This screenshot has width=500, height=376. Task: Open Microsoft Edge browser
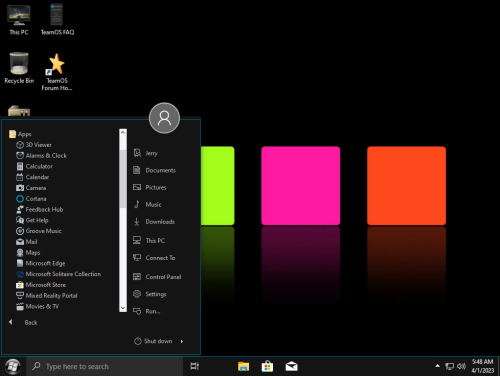(41, 263)
